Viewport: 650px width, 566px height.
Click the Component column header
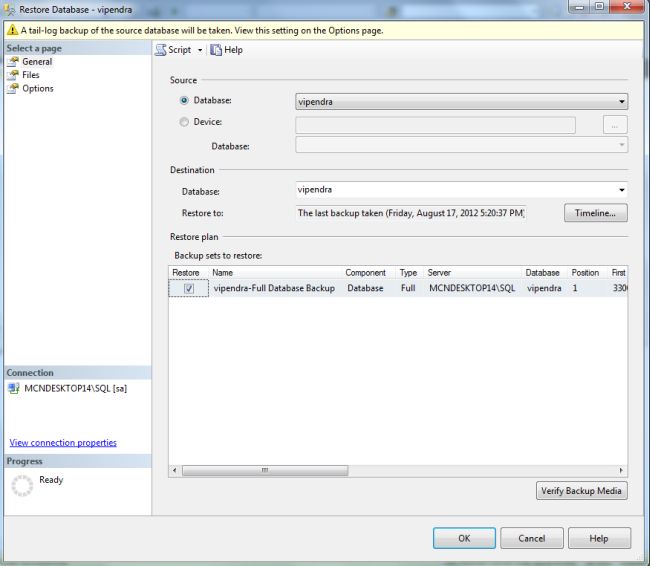[x=366, y=273]
